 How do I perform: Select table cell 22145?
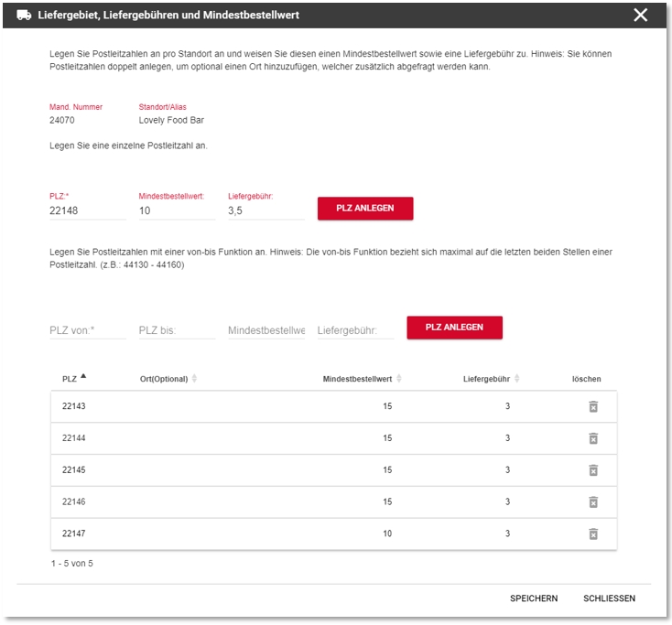(x=74, y=470)
